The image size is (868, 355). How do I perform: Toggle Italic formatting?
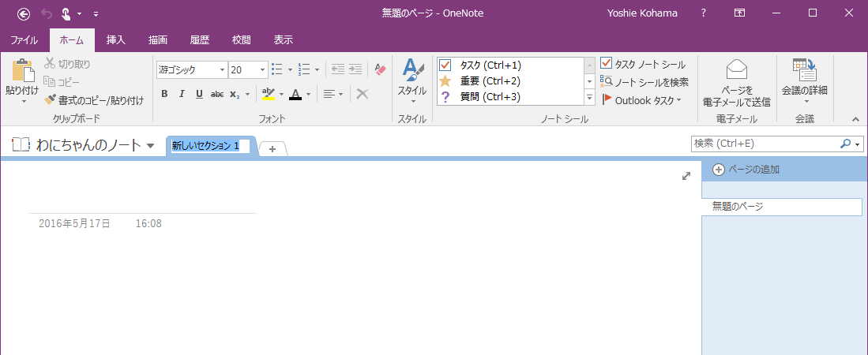pos(182,94)
